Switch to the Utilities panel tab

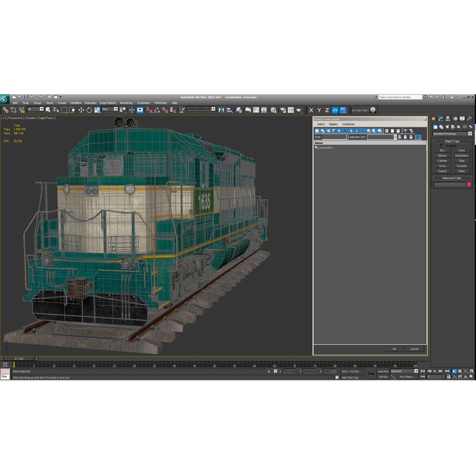click(469, 119)
